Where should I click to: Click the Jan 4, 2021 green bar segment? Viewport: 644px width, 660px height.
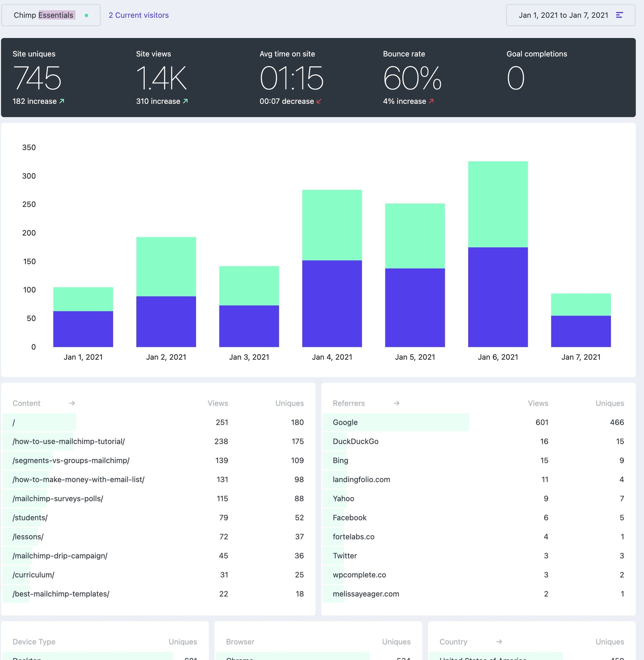click(x=332, y=225)
